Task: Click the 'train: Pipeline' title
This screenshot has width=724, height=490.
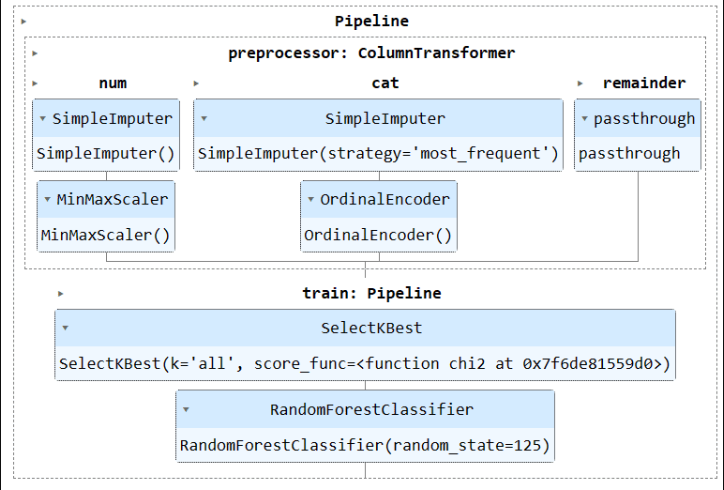Action: [x=372, y=293]
